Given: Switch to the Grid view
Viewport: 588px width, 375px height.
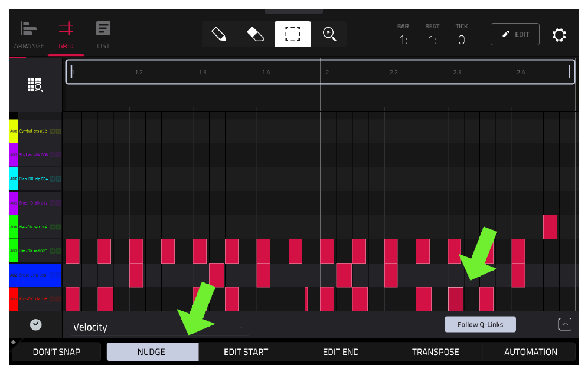Looking at the screenshot, I should [x=66, y=35].
